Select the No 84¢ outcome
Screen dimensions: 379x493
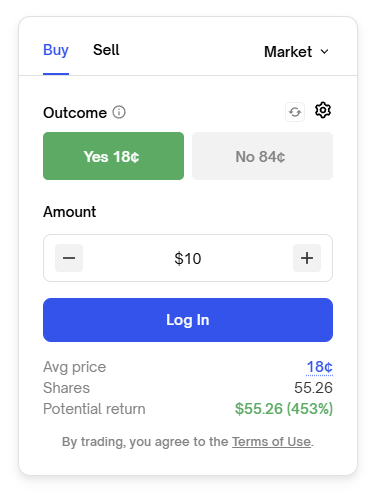pos(262,156)
